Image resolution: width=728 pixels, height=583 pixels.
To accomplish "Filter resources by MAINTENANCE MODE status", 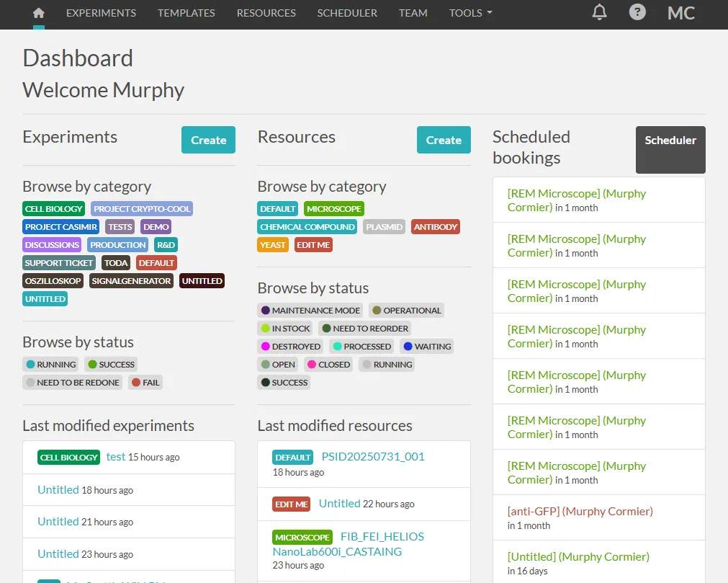I will pyautogui.click(x=310, y=311).
